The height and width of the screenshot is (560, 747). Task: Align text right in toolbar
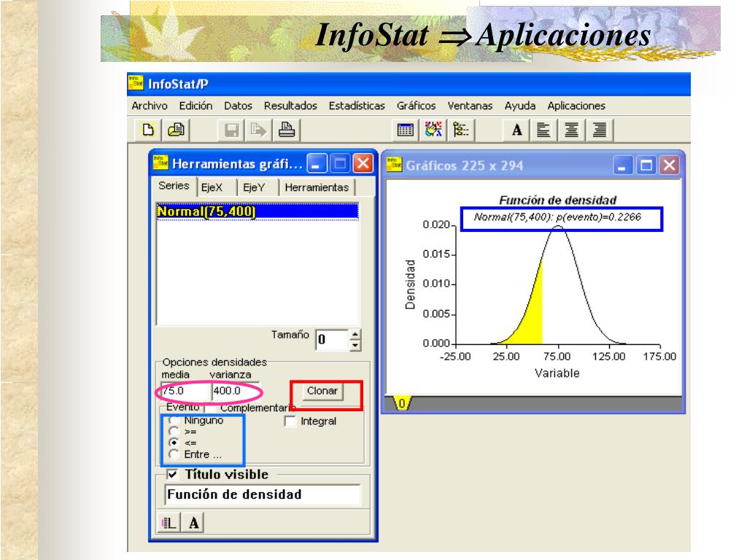600,130
